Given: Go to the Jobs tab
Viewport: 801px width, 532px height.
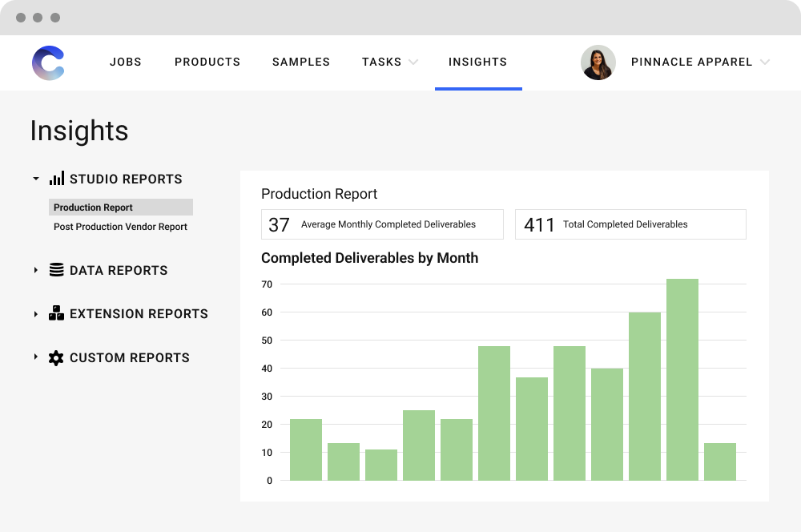Looking at the screenshot, I should click(126, 62).
